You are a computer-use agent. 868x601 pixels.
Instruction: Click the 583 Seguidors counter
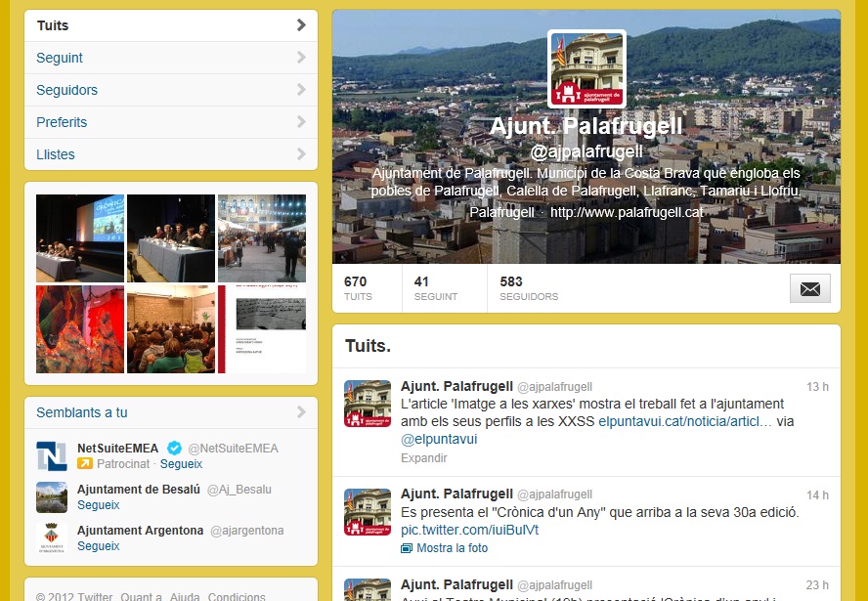click(529, 288)
